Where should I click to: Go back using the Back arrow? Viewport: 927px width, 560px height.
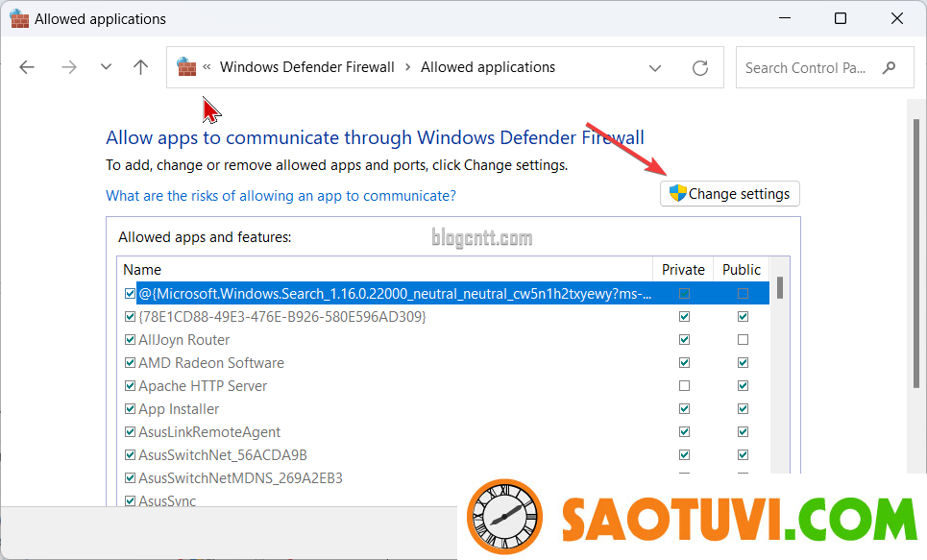27,67
